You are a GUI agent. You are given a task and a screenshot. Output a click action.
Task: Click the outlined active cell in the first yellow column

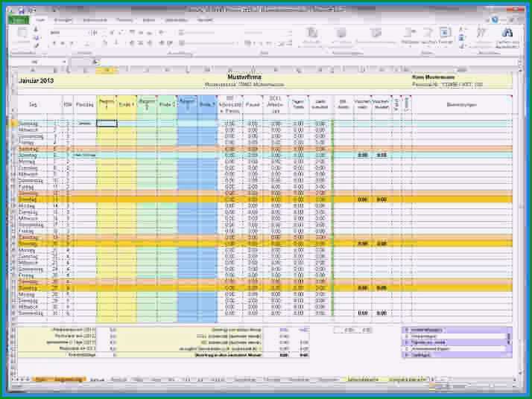[x=107, y=124]
